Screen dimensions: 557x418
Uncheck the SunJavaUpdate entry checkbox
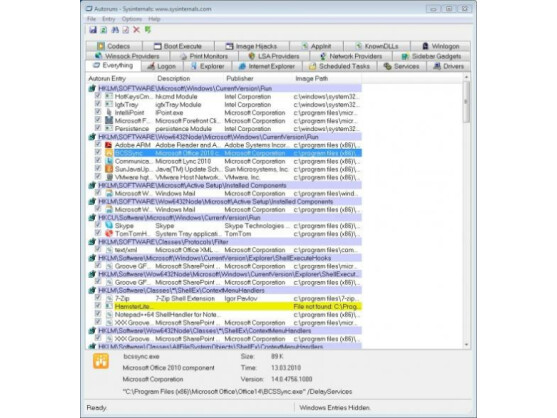point(98,169)
